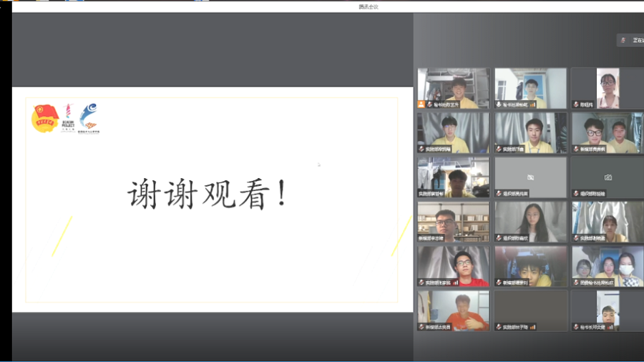Click muted mic icon on bookshelf-background tile
The width and height of the screenshot is (644, 362).
(x=421, y=238)
